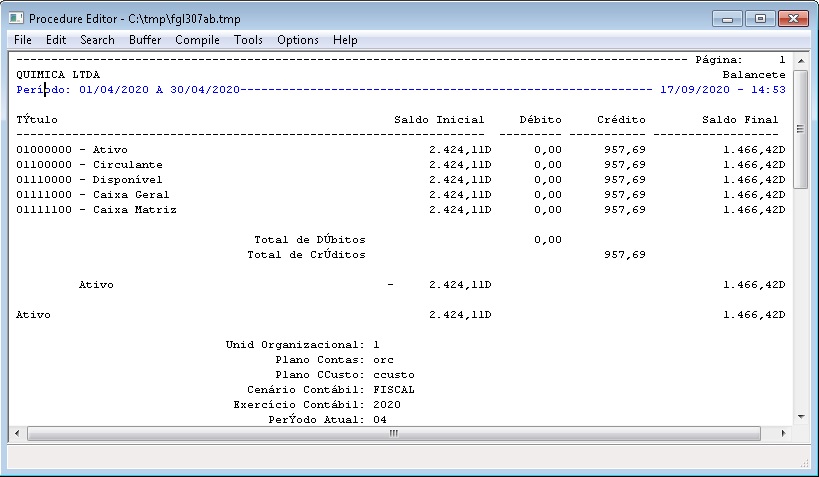Click the 'QUIMICA LTDA' company text
Screen dimensions: 819x477
click(x=58, y=75)
